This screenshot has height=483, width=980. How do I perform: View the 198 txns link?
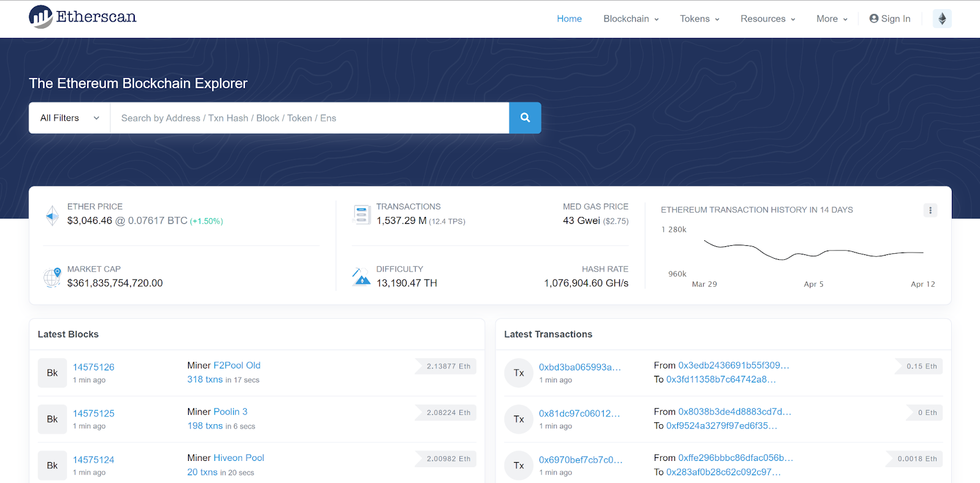(x=205, y=426)
